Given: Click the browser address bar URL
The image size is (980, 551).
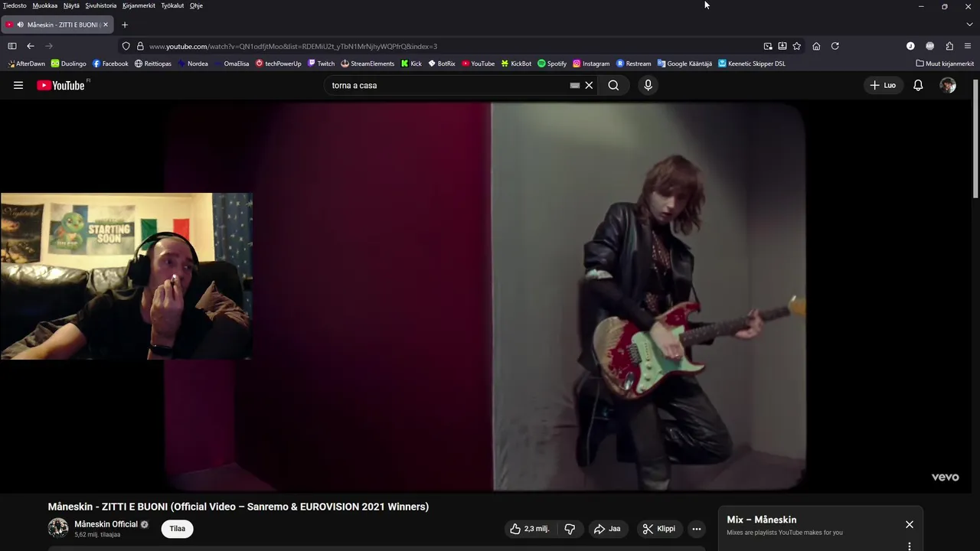Looking at the screenshot, I should [x=293, y=46].
